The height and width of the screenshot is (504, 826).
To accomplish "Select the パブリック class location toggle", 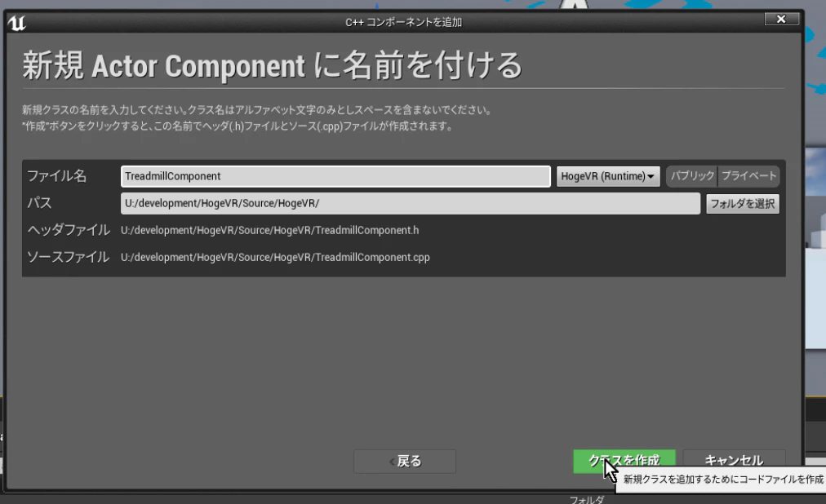I will click(x=692, y=175).
